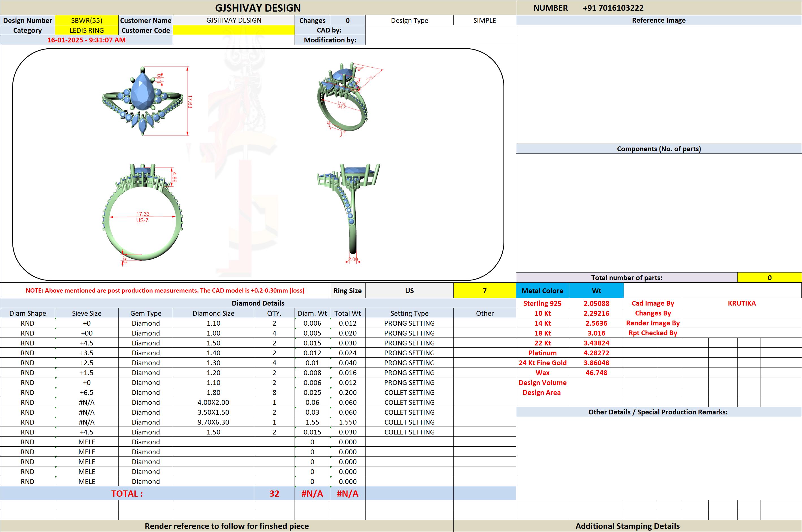This screenshot has width=802, height=532.
Task: Select the TOTAL quantity 32 cell
Action: click(274, 493)
